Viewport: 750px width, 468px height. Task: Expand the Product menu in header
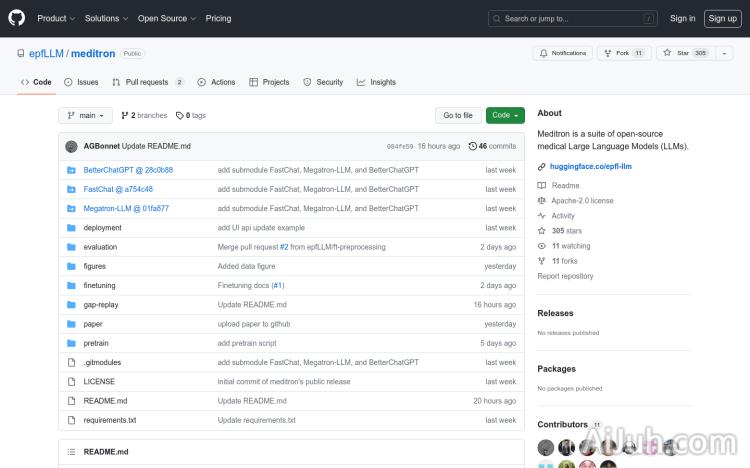point(55,18)
